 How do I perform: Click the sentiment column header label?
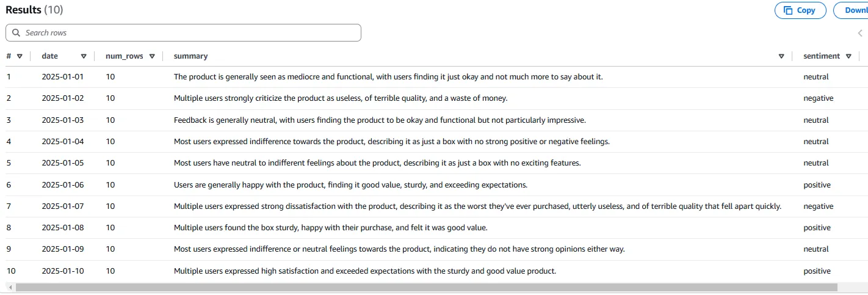click(x=822, y=56)
